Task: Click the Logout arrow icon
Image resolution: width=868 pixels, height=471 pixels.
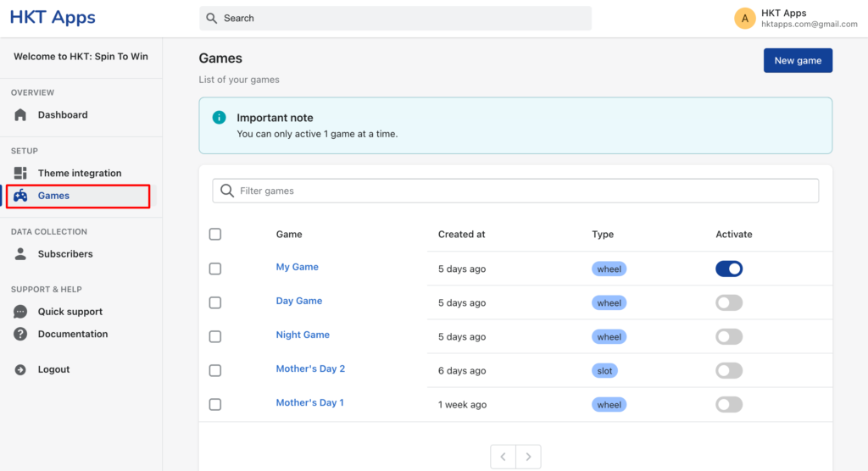Action: [20, 369]
